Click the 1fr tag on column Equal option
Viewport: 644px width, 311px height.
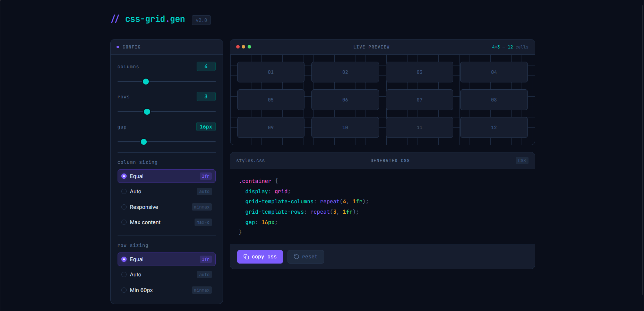click(x=206, y=176)
